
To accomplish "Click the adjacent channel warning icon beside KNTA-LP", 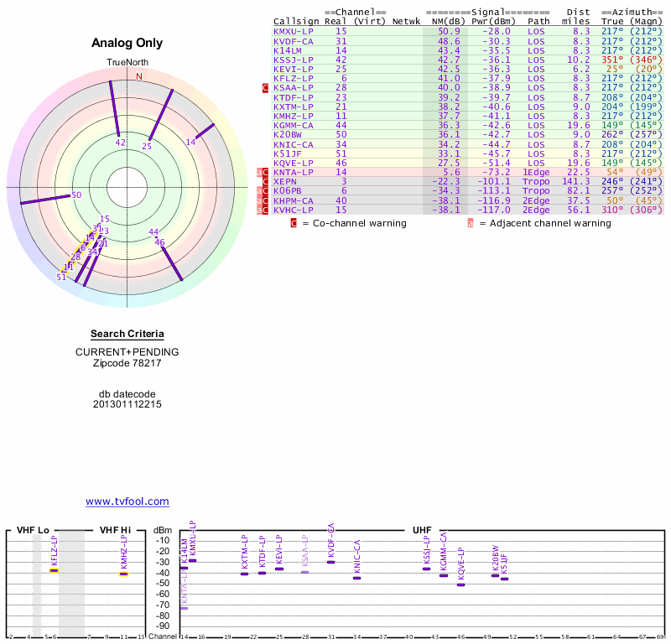I will (x=259, y=172).
